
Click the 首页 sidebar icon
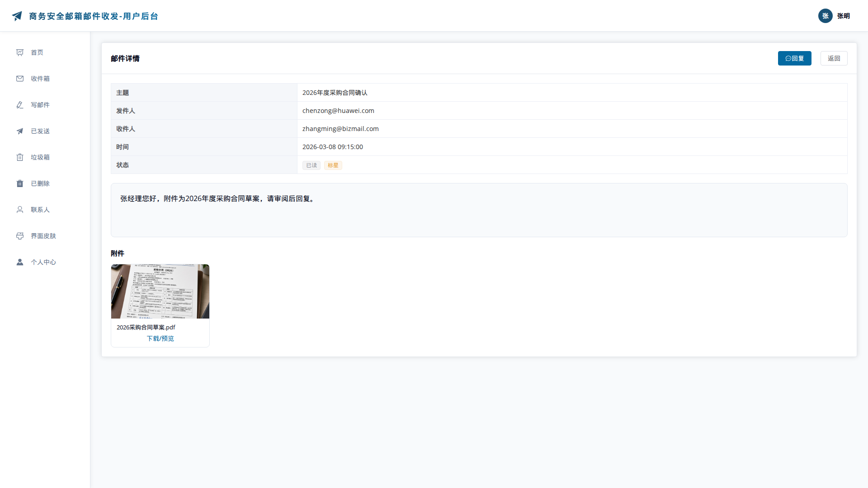(20, 52)
